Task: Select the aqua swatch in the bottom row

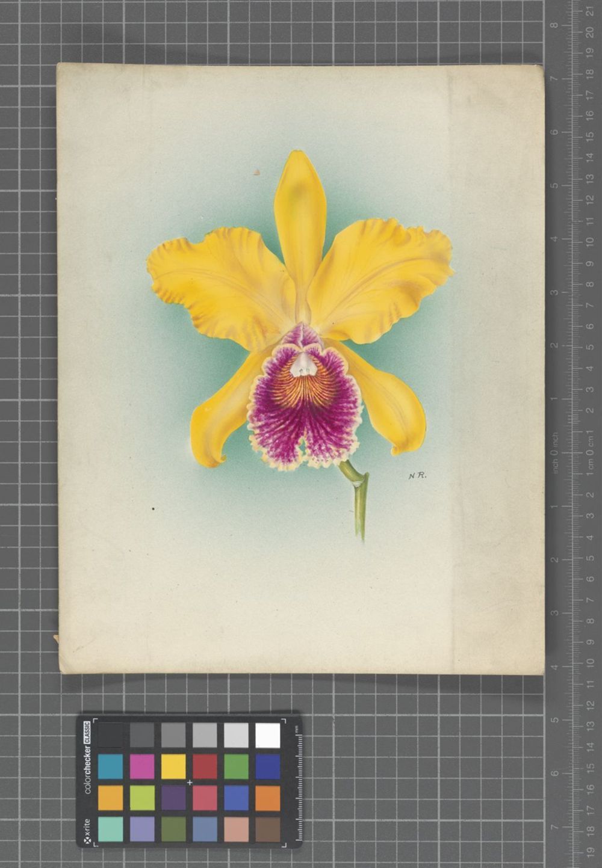Action: click(x=110, y=829)
